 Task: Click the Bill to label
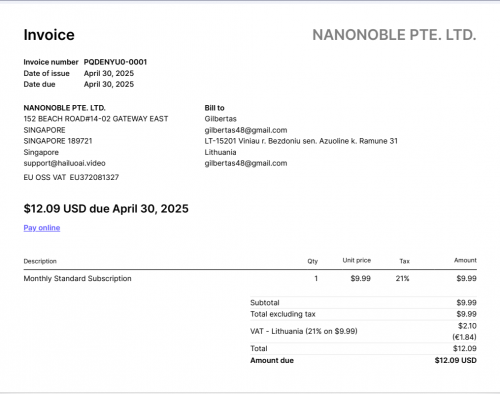[214, 108]
